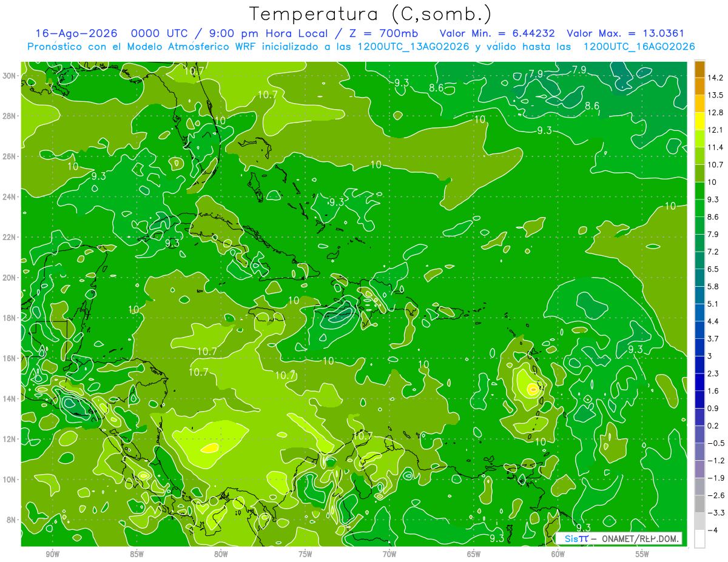Click the "1.6" colorbar label
The height and width of the screenshot is (562, 728).
[x=713, y=390]
